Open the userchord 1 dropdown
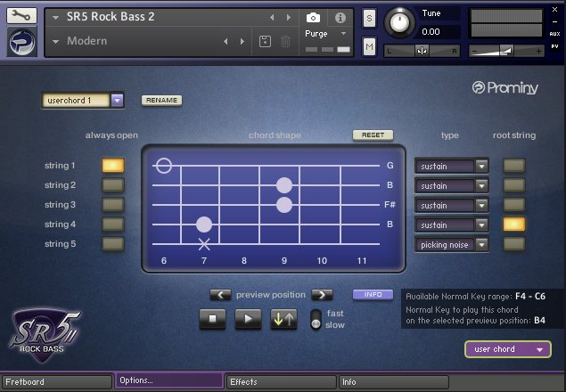The width and height of the screenshot is (566, 392). (117, 101)
